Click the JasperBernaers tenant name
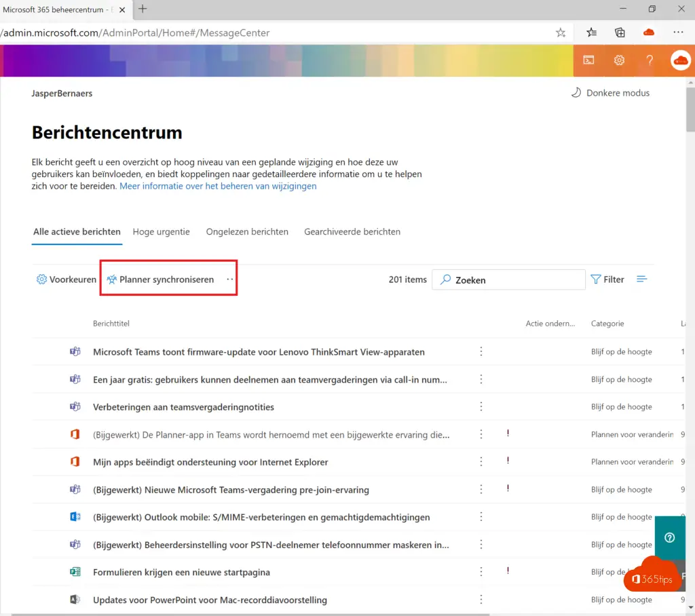 click(62, 94)
